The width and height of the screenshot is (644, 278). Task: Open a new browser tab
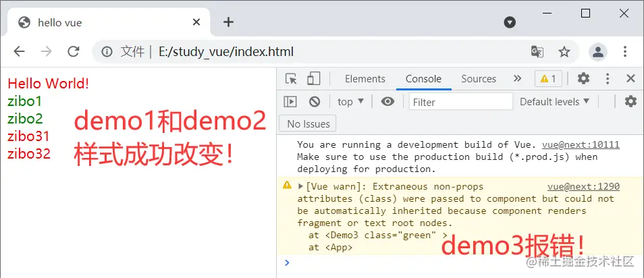pos(228,22)
